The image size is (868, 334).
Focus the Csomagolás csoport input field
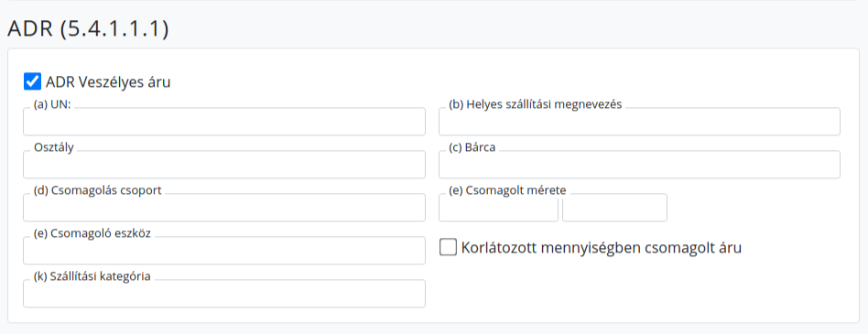(x=224, y=208)
